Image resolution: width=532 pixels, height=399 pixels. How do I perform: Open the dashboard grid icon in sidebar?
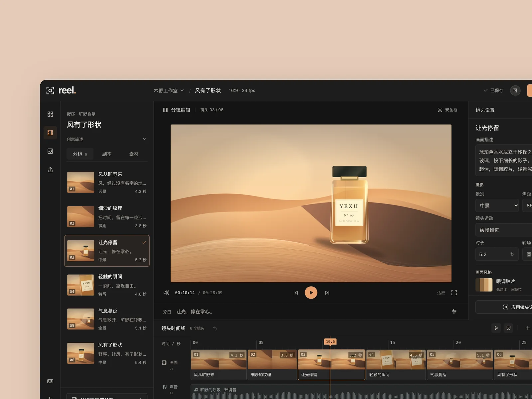pyautogui.click(x=50, y=114)
